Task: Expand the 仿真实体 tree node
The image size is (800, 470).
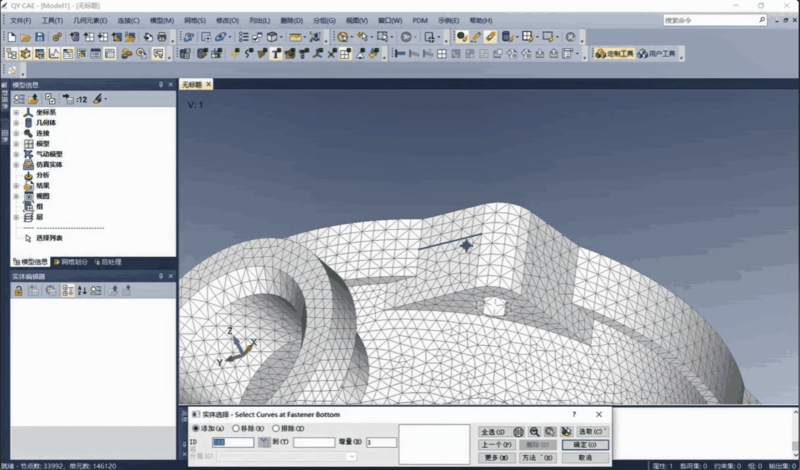Action: click(16, 164)
